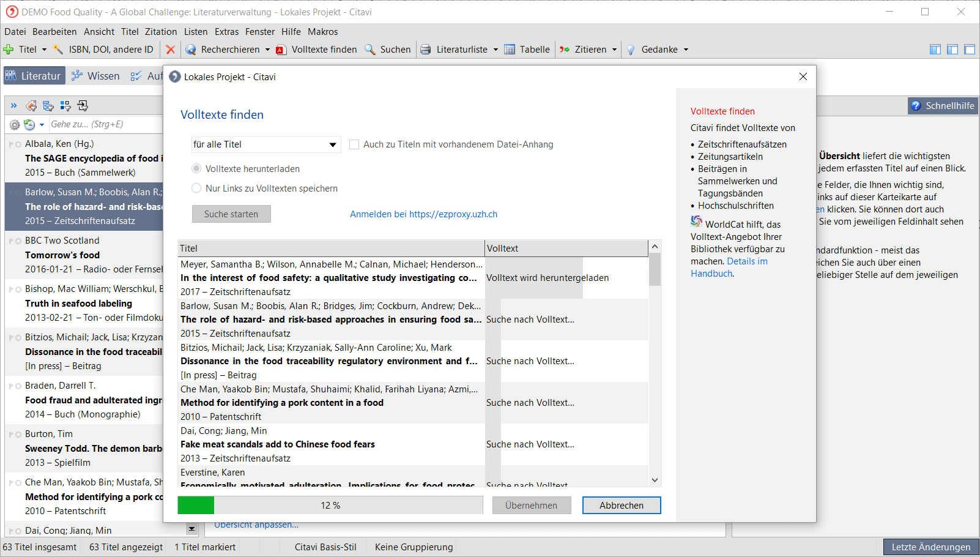Select the single-pane layout icon

tap(970, 50)
